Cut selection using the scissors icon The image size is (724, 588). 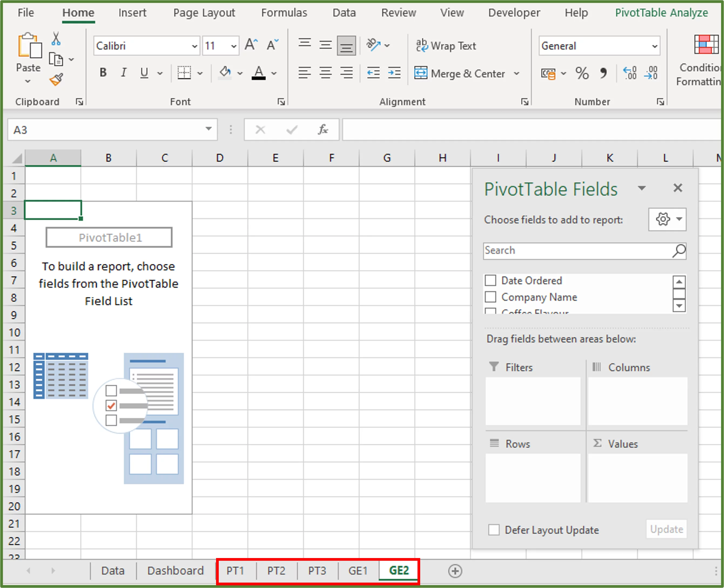click(x=56, y=39)
